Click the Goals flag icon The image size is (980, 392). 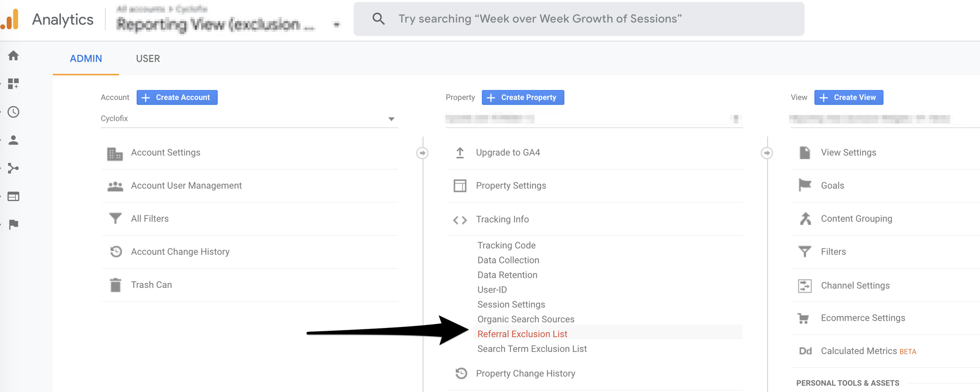tap(805, 185)
